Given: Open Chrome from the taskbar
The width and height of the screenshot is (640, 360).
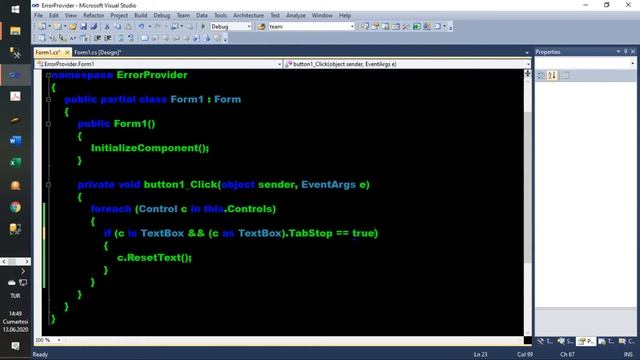Looking at the screenshot, I should coord(16,207).
